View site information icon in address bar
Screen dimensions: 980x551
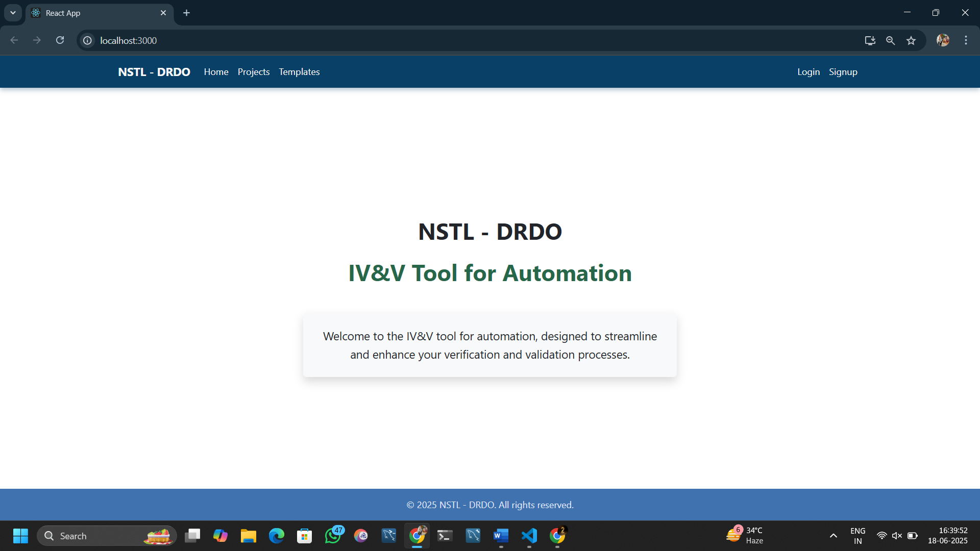(x=88, y=40)
